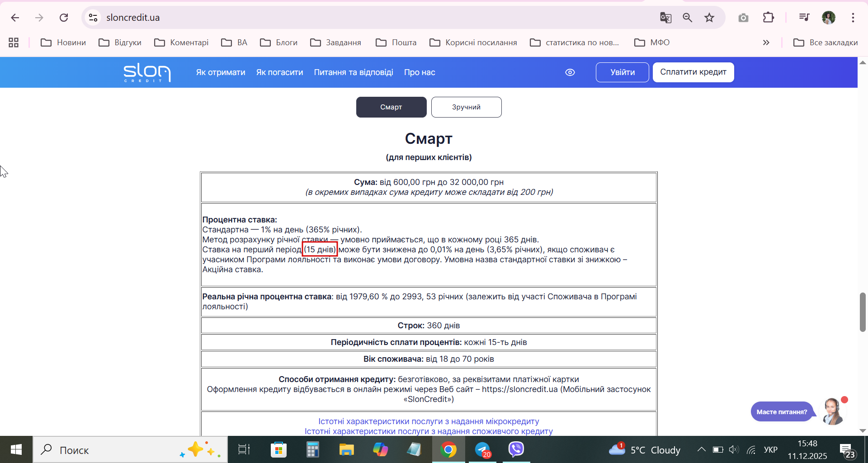
Task: Open the Блоги bookmark folder
Action: 278,43
